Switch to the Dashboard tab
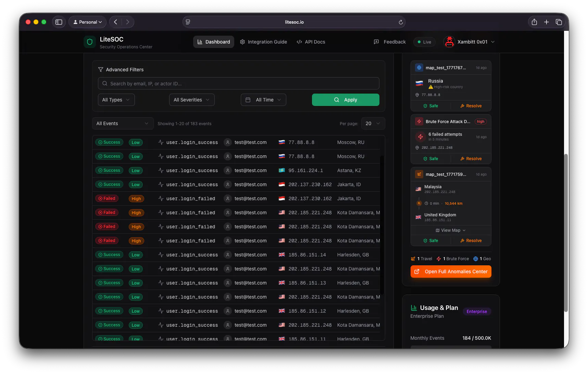588x374 pixels. (x=214, y=42)
